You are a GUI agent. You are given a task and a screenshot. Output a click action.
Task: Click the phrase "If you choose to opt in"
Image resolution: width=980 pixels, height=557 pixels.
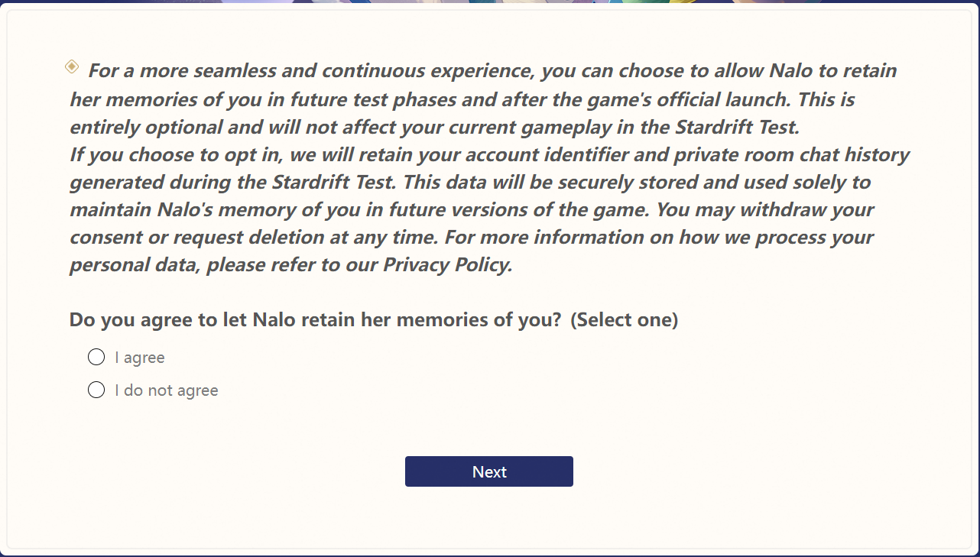(x=174, y=155)
